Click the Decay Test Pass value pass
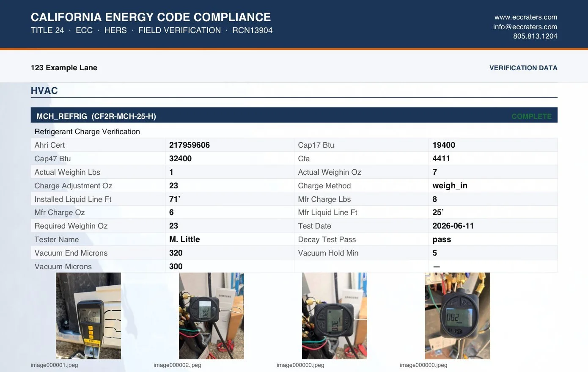 click(442, 240)
